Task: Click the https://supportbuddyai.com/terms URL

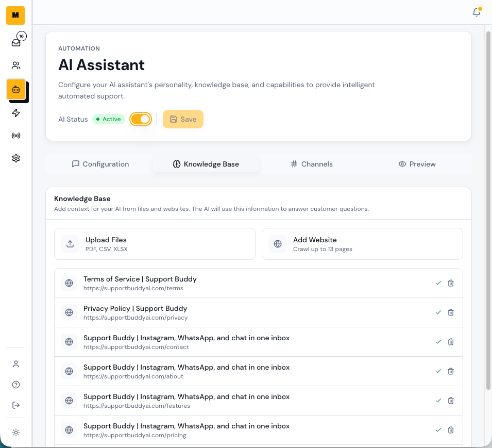Action: point(133,288)
